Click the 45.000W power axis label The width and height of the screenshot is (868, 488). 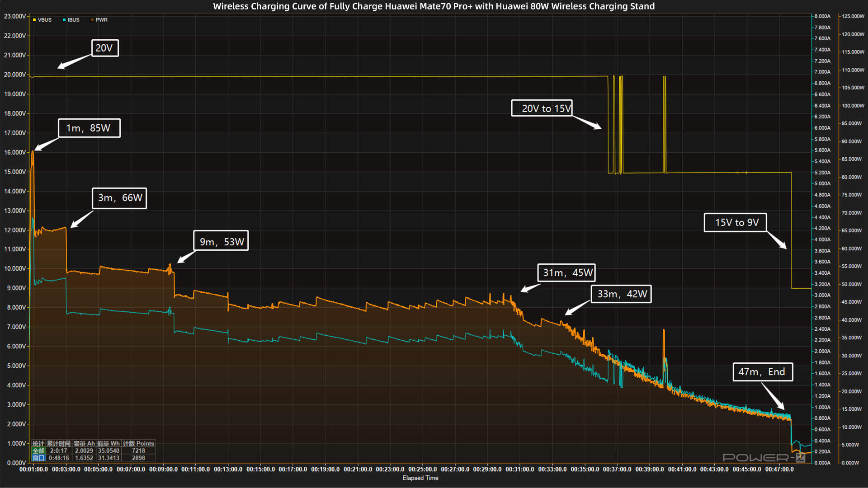pos(852,302)
